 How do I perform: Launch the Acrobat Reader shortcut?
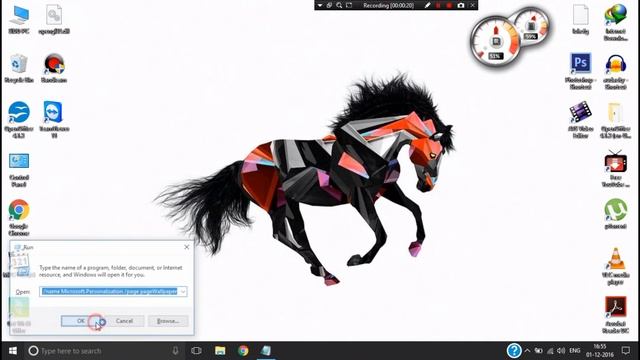[x=616, y=315]
